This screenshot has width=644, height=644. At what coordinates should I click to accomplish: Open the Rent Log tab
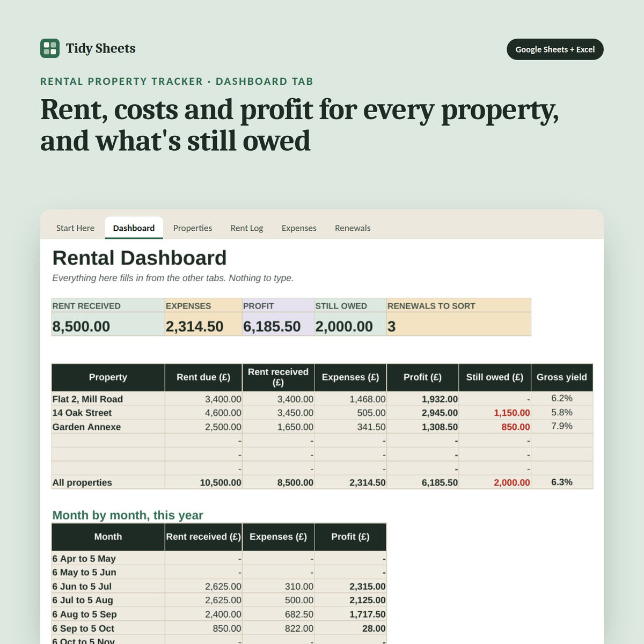tap(247, 228)
